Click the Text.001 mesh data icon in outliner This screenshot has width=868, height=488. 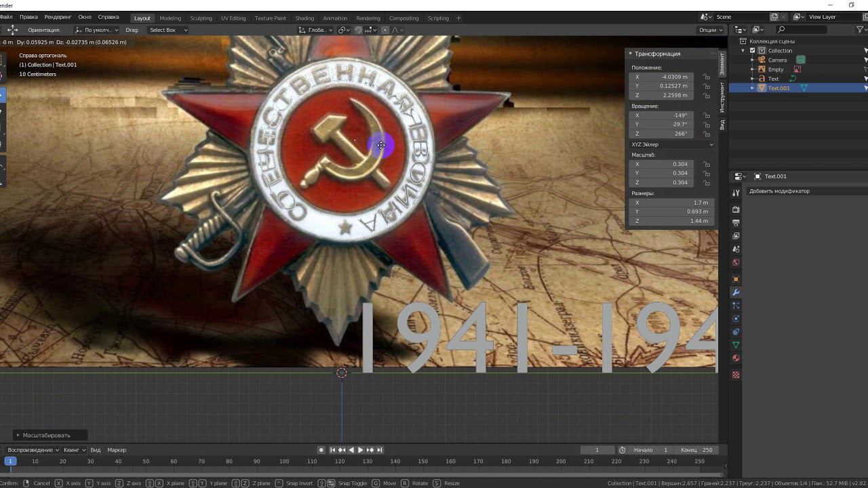[804, 88]
